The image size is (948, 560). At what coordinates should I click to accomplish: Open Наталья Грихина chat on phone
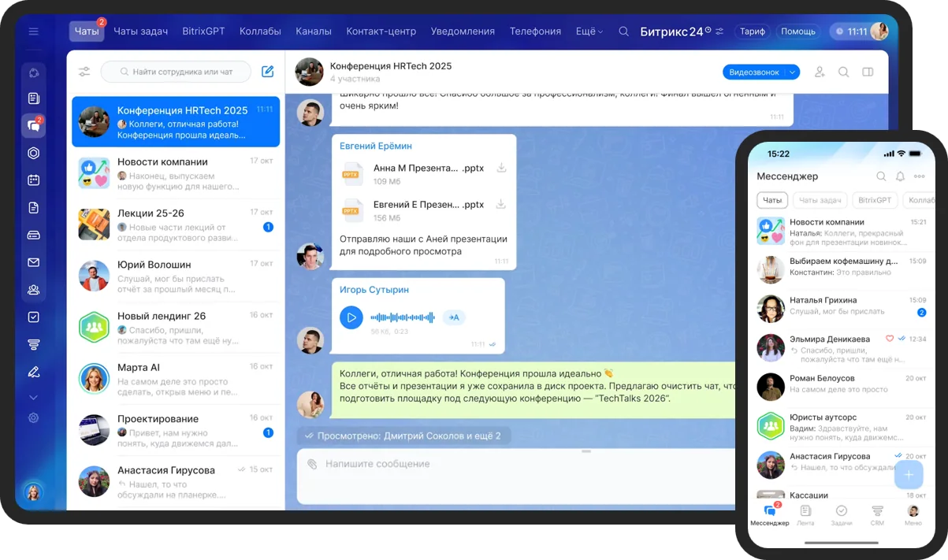(x=840, y=308)
